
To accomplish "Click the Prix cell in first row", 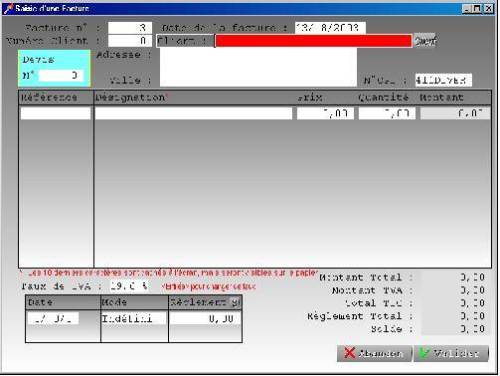I will [325, 113].
